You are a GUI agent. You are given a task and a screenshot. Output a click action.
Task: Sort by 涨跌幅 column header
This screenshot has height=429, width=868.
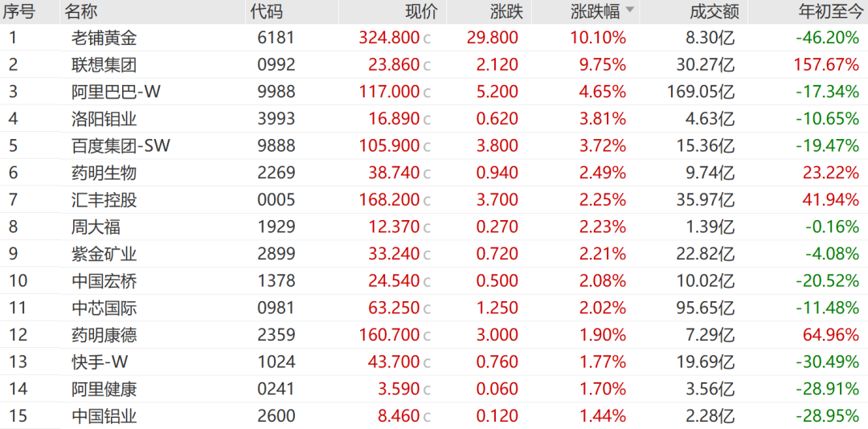pyautogui.click(x=595, y=11)
